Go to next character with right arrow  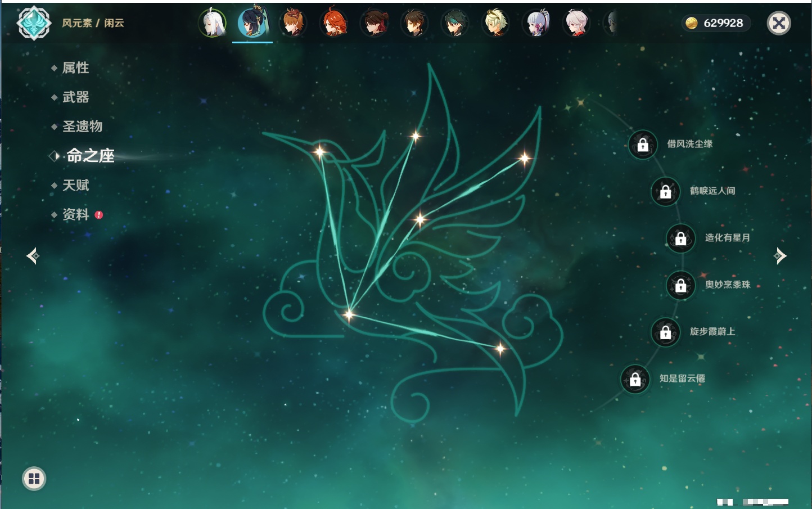[x=780, y=256]
